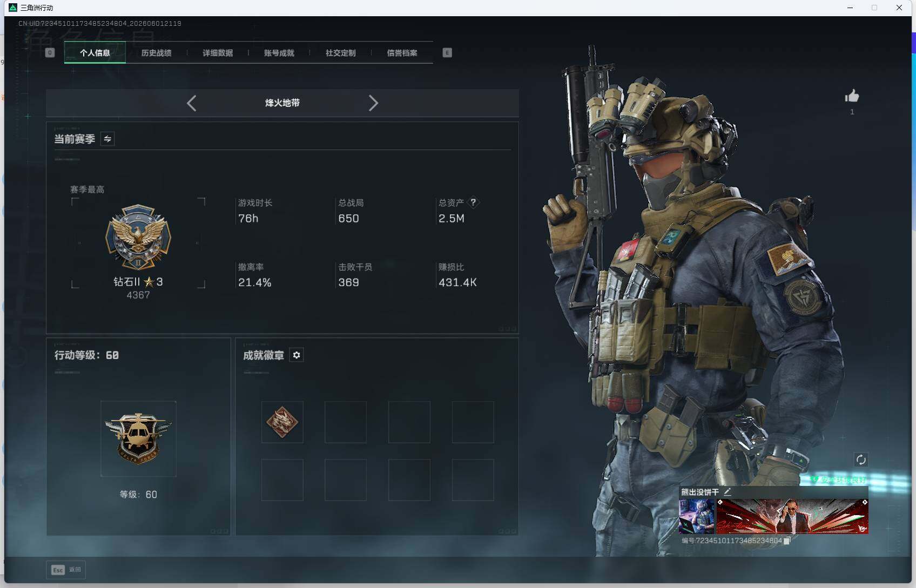Image resolution: width=916 pixels, height=588 pixels.
Task: Click the like count under thumbs-up
Action: click(x=852, y=112)
